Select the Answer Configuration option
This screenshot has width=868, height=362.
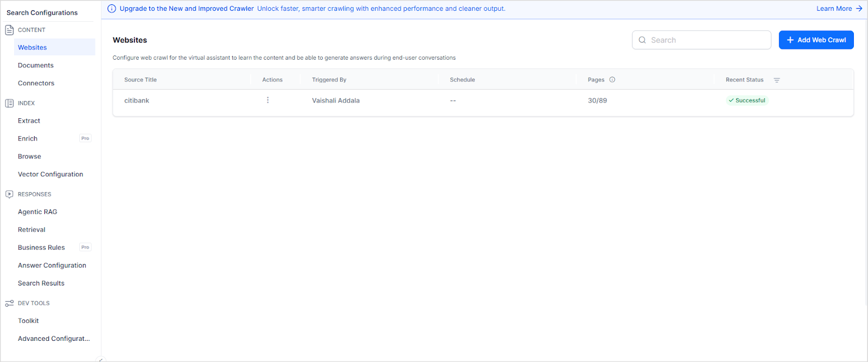52,266
